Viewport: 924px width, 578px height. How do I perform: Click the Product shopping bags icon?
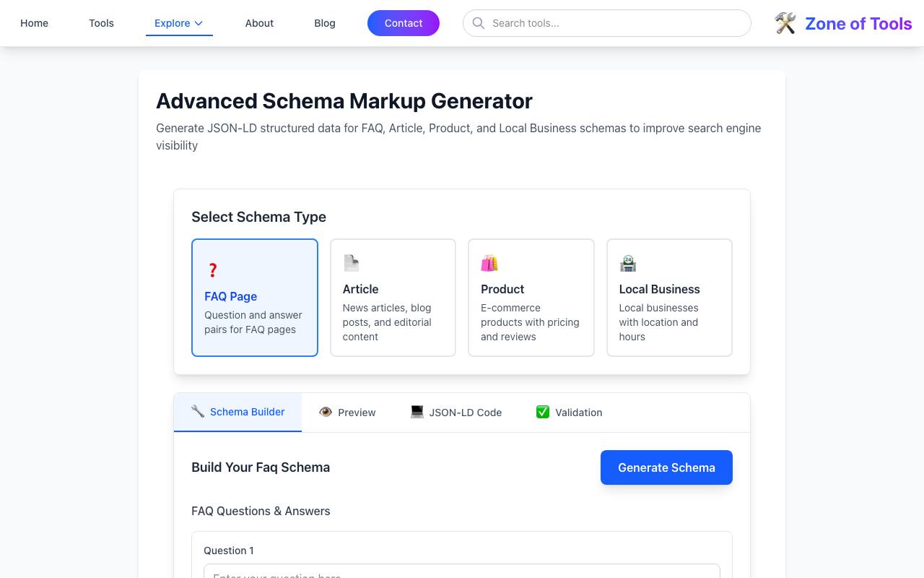pos(489,263)
